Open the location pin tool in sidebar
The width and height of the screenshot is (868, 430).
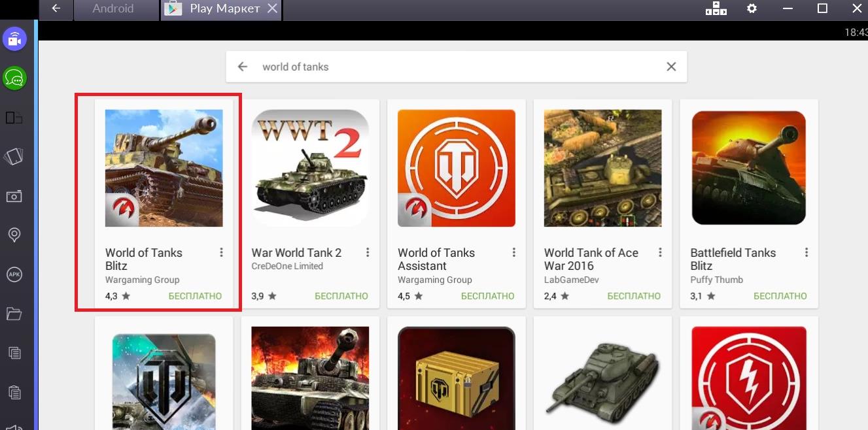[14, 235]
